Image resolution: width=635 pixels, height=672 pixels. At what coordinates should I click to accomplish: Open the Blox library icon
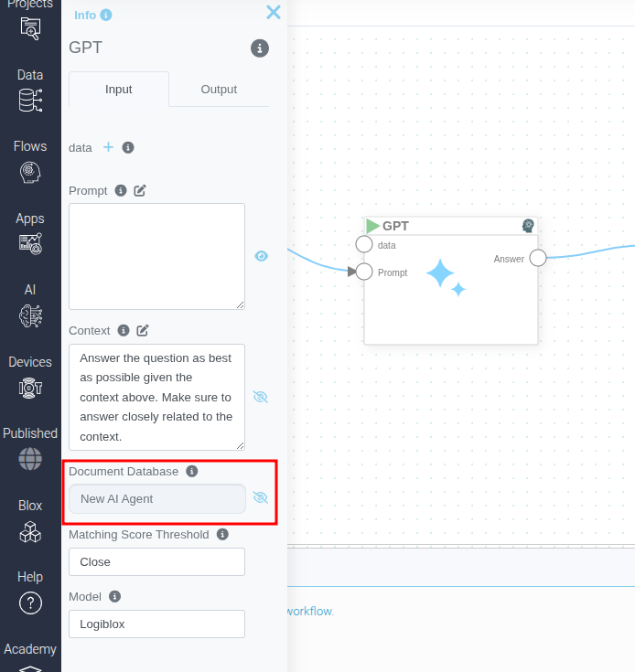[30, 522]
